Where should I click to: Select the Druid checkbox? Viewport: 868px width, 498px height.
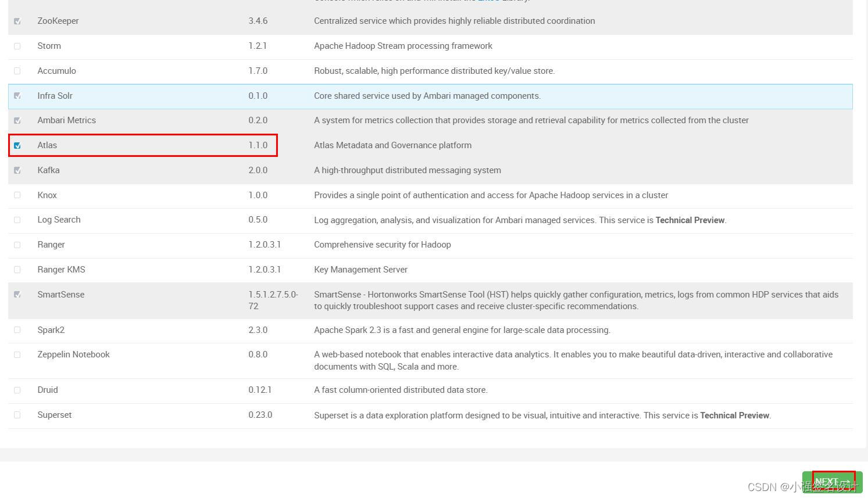[x=17, y=390]
